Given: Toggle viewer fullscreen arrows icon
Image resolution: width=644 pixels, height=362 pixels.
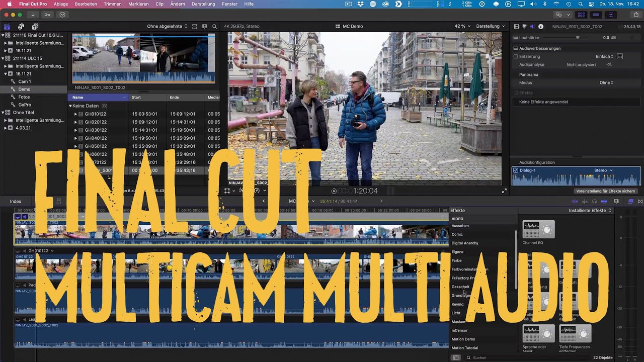Looking at the screenshot, I should click(x=504, y=191).
